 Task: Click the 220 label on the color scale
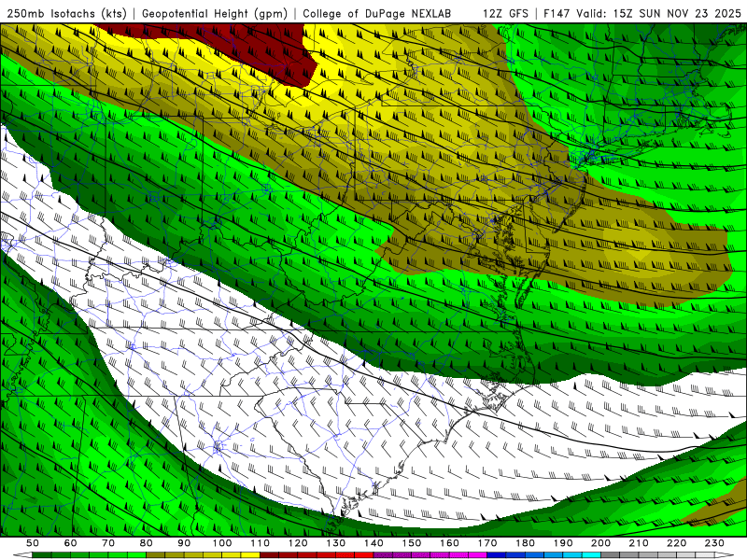click(676, 543)
